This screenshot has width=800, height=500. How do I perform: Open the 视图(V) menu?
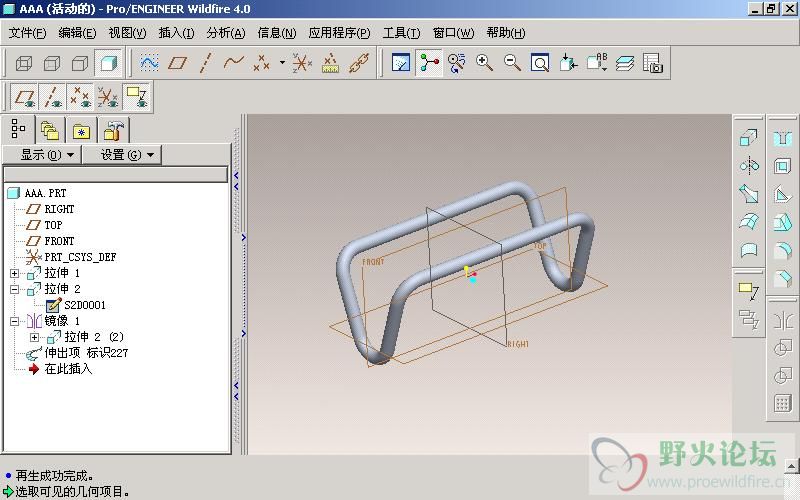click(127, 33)
